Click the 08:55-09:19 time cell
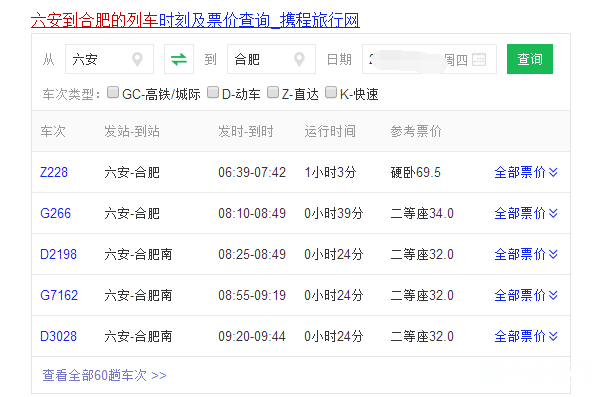This screenshot has height=397, width=606. tap(252, 295)
